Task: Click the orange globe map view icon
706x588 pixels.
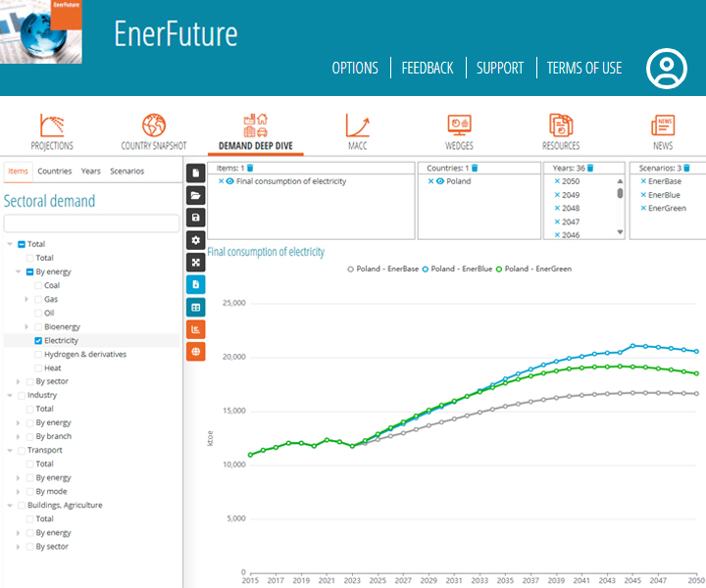Action: [196, 352]
